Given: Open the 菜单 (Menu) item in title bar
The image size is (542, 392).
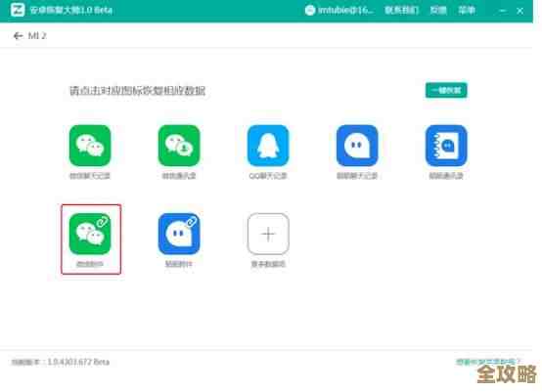Looking at the screenshot, I should tap(467, 11).
